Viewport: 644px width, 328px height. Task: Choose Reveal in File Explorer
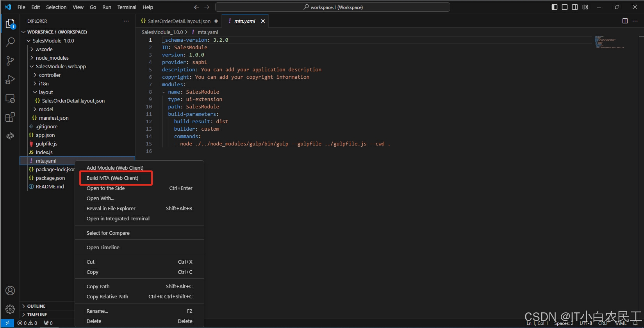[x=139, y=208]
